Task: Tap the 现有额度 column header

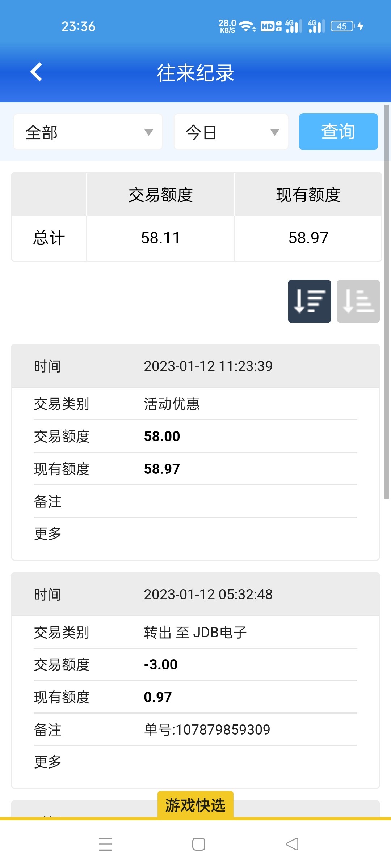Action: pyautogui.click(x=308, y=195)
